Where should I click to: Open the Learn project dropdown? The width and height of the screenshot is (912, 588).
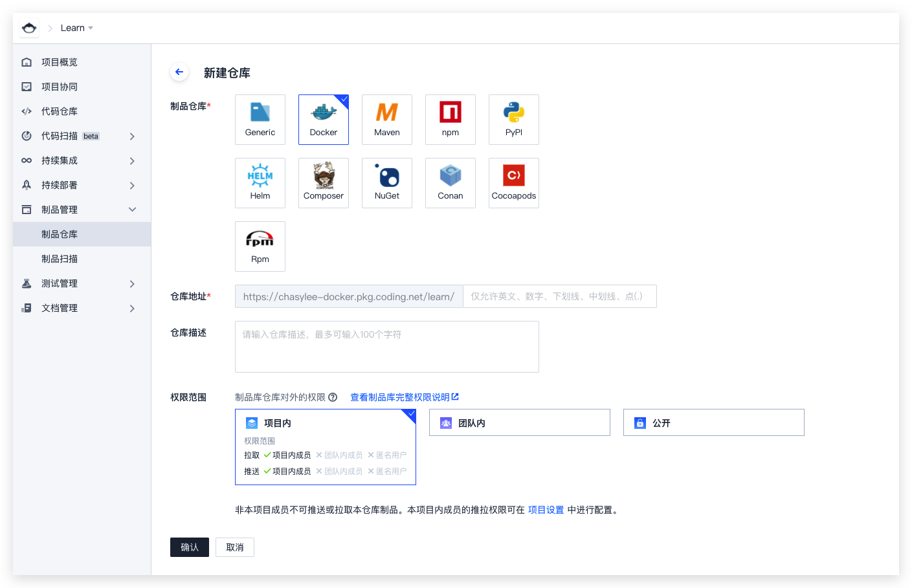76,28
